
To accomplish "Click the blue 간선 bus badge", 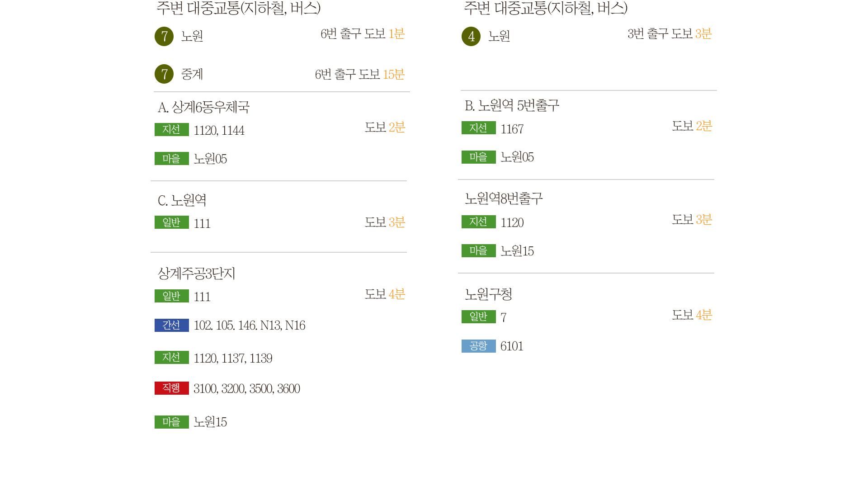I will [x=171, y=326].
